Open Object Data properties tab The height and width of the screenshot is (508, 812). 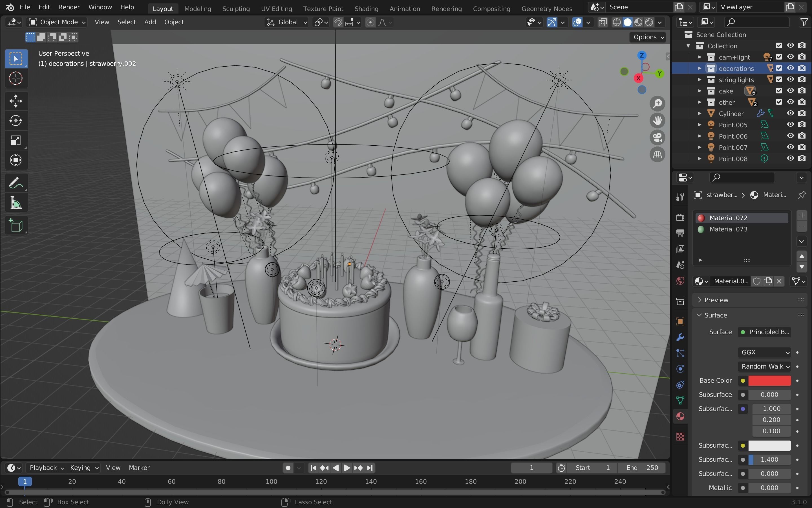[680, 400]
